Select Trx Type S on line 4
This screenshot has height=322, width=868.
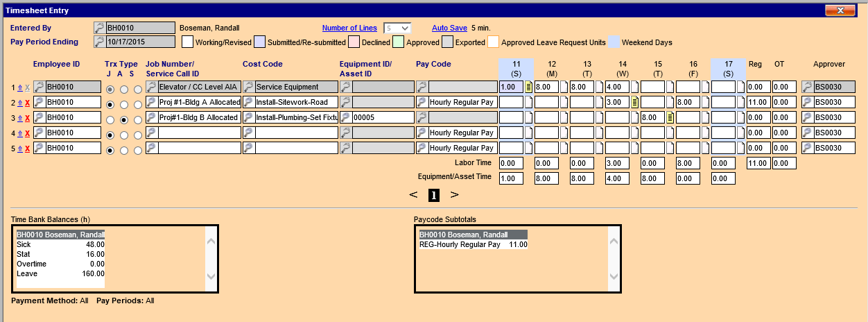click(x=138, y=135)
